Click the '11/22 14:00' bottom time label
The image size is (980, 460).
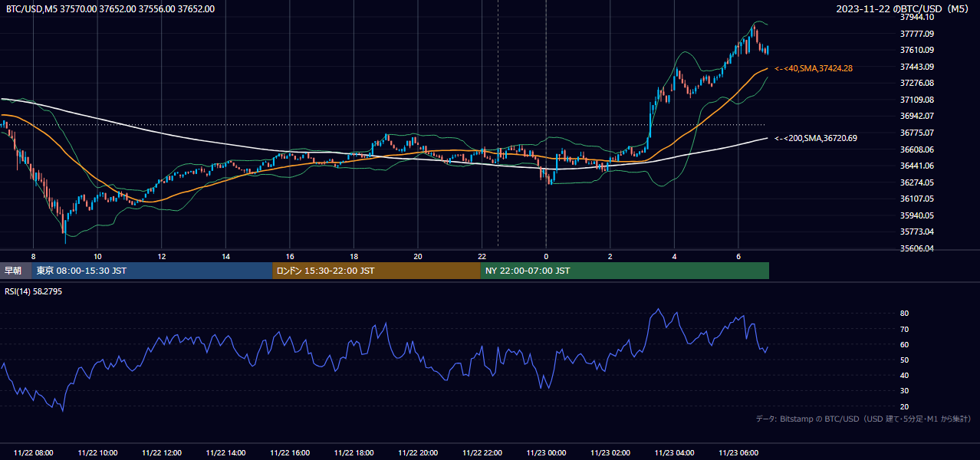click(225, 453)
